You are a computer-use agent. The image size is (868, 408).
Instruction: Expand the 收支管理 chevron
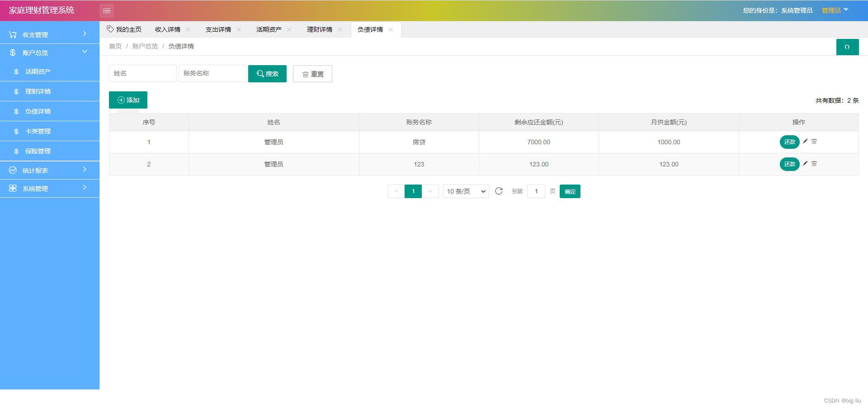85,34
